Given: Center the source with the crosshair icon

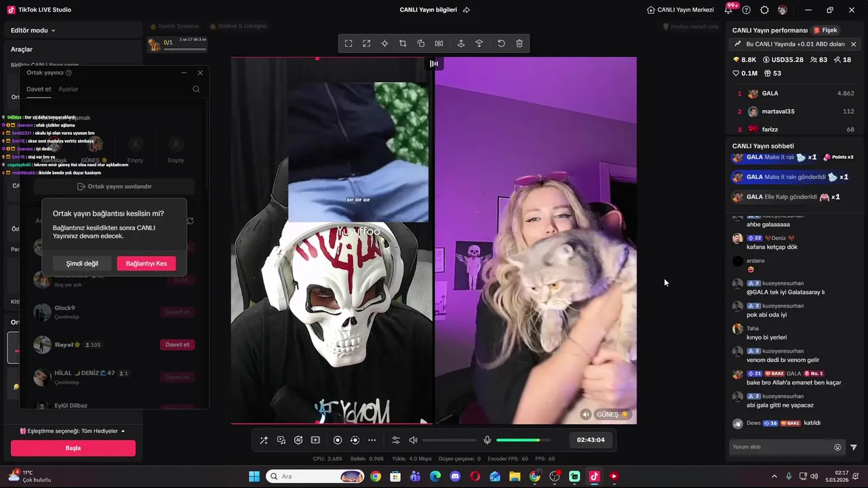Looking at the screenshot, I should tap(384, 43).
